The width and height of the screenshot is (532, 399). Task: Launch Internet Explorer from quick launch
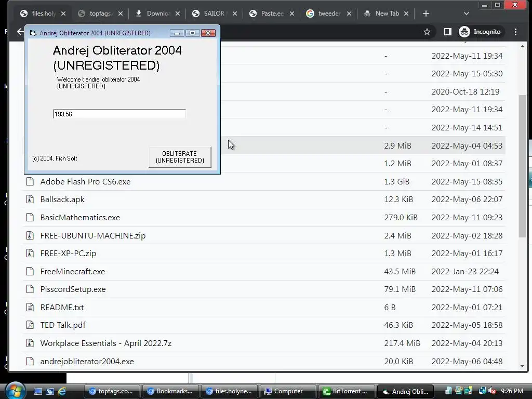point(62,391)
